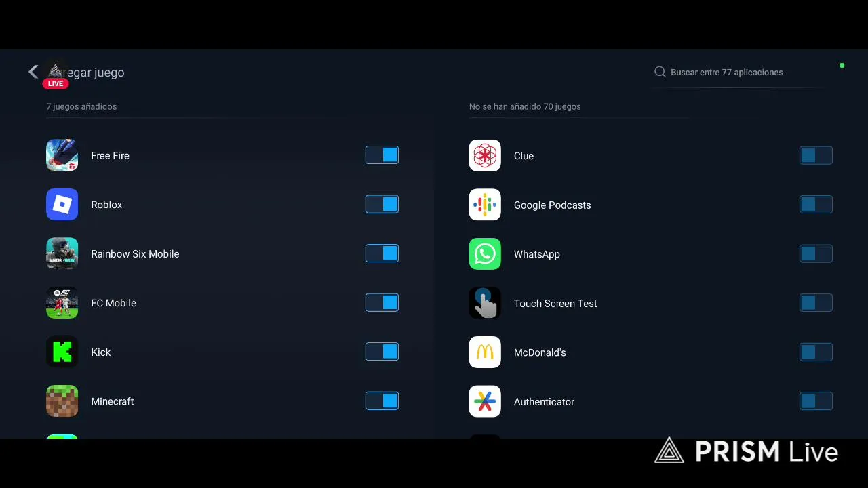This screenshot has height=488, width=868.
Task: Click 'No se han añadido 70 juegos' header
Action: [x=525, y=106]
